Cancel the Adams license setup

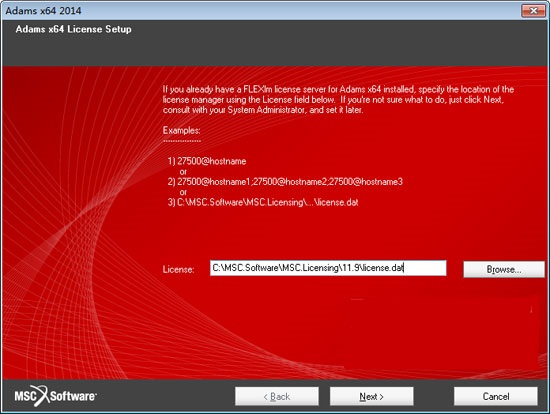pos(496,396)
